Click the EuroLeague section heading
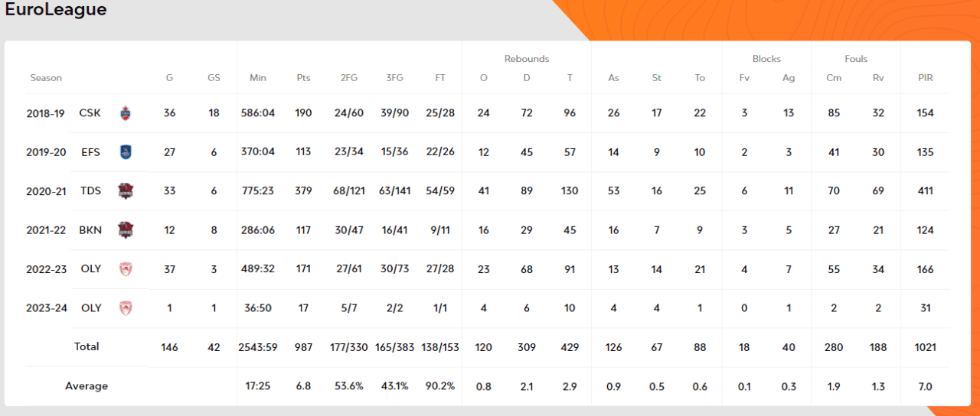980x416 pixels. [55, 10]
